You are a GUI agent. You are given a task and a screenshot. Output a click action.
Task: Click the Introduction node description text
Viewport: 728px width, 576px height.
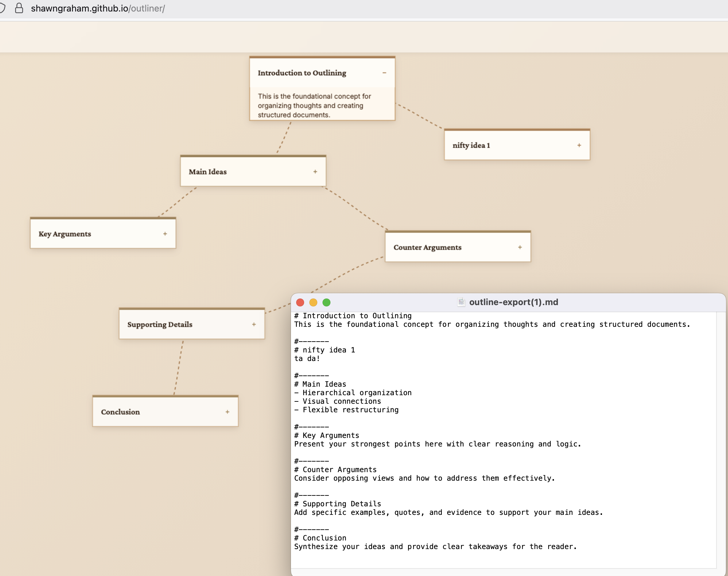[x=314, y=106]
